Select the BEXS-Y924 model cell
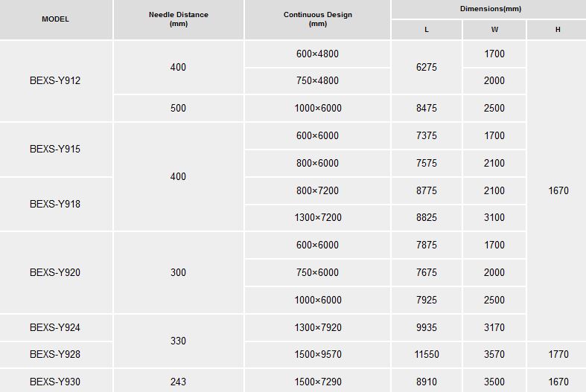The width and height of the screenshot is (586, 392). 56,327
